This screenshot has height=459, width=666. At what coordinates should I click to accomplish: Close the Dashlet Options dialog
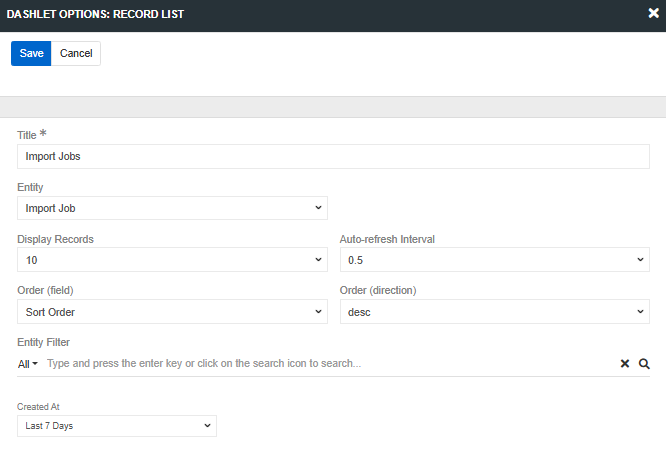click(654, 13)
